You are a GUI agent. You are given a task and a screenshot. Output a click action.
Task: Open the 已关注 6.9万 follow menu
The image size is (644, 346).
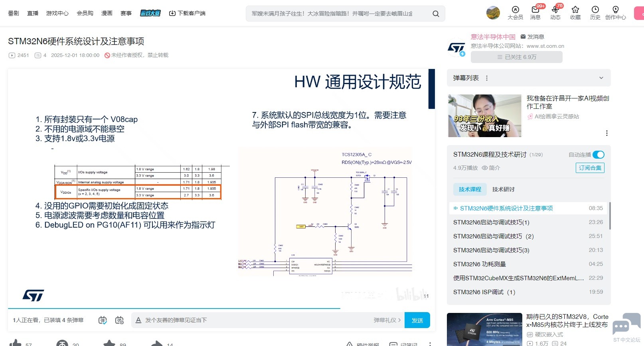point(516,57)
